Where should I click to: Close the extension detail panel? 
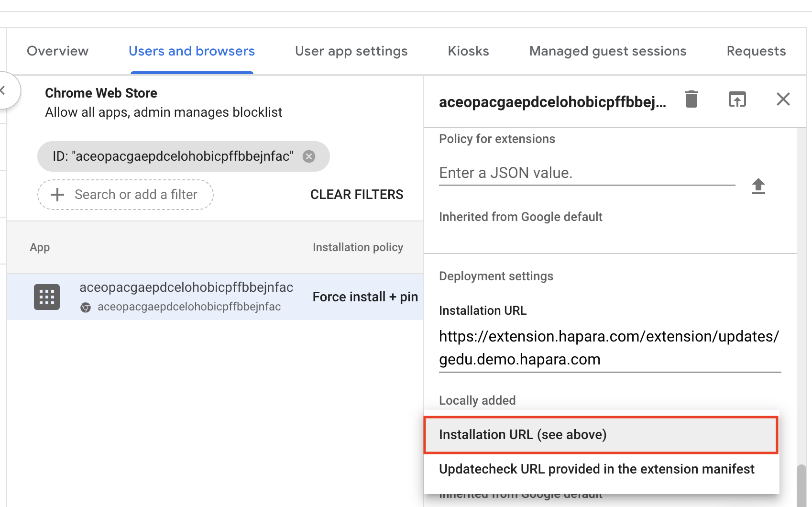tap(783, 99)
